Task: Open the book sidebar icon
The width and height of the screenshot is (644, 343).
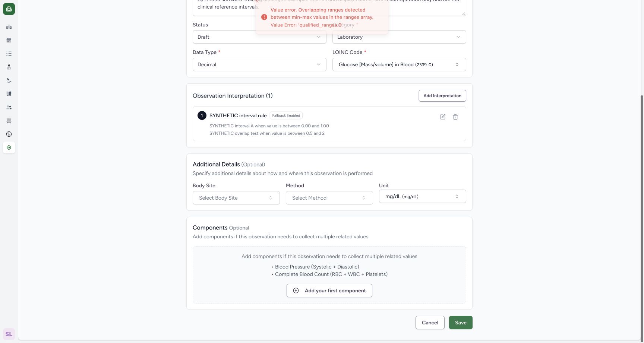Action: tap(9, 94)
